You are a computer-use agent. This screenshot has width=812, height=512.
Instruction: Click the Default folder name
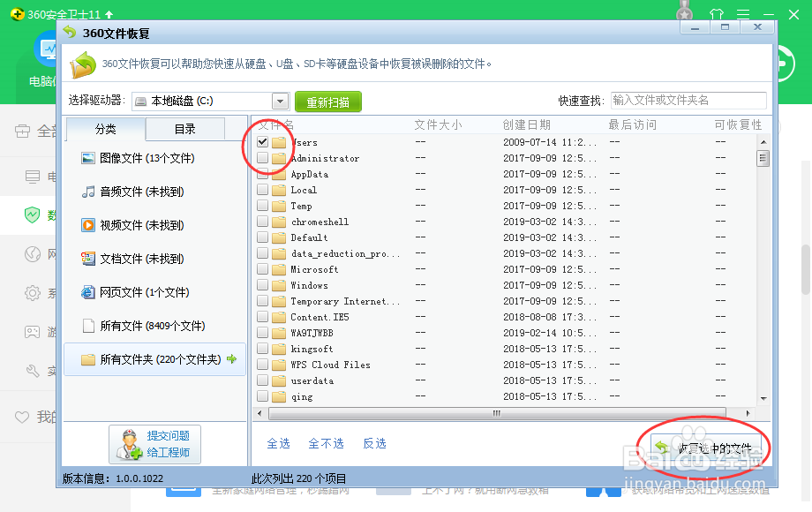309,237
